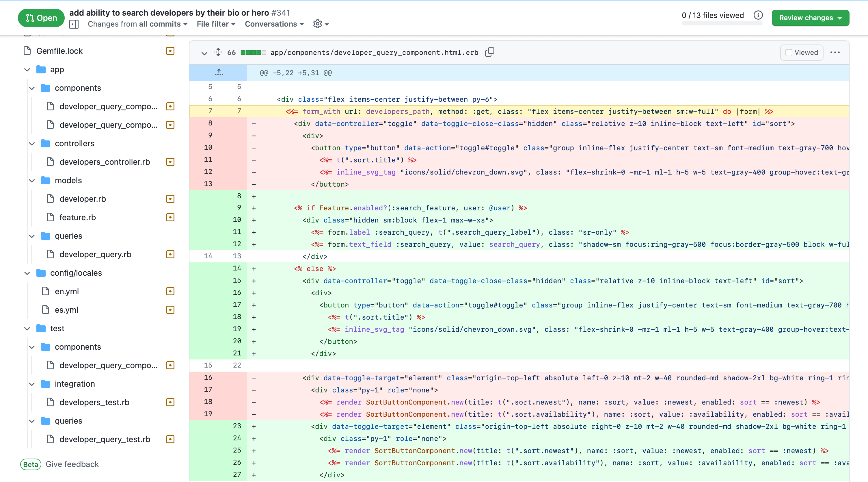Toggle file tree sidebar icon

(x=74, y=24)
